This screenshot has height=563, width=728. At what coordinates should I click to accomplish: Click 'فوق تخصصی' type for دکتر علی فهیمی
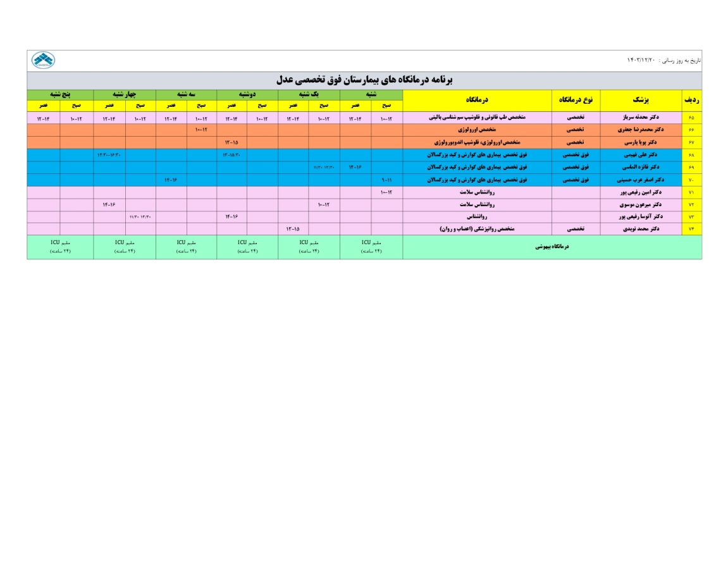(576, 155)
